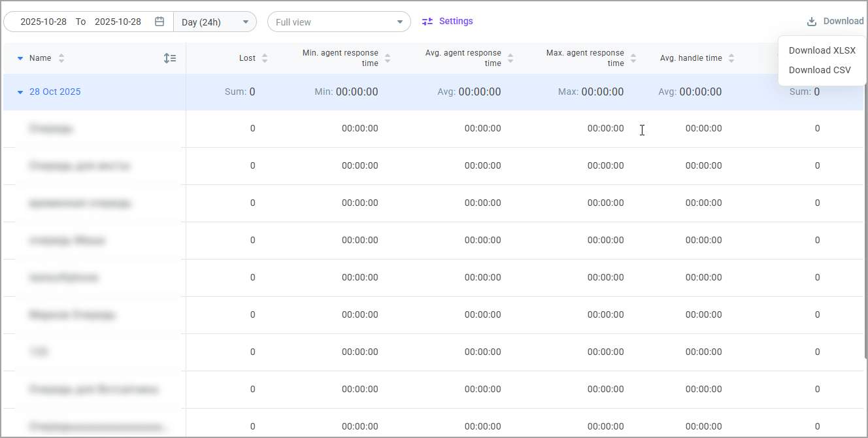868x438 pixels.
Task: Collapse the 28 Oct 2025 row
Action: point(19,92)
